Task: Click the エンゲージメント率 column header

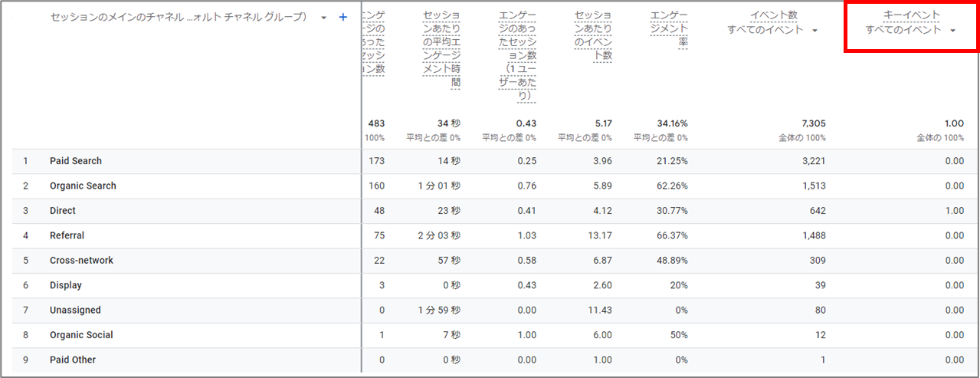Action: coord(668,29)
